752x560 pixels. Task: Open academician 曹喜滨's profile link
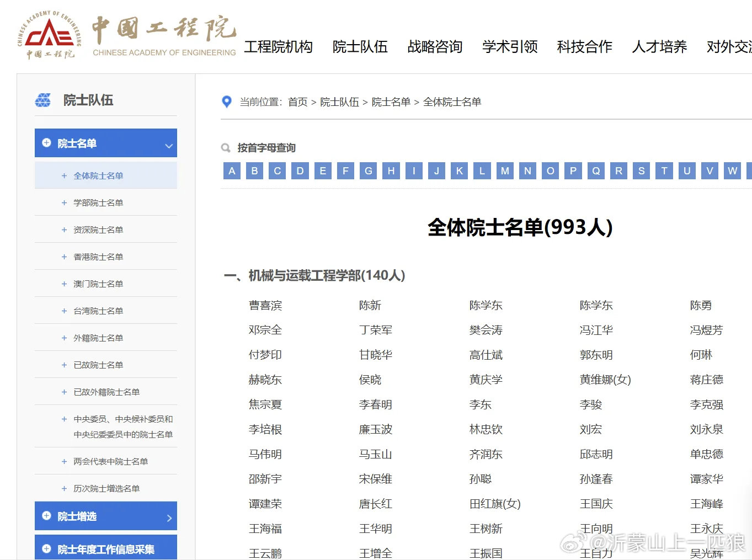coord(265,306)
